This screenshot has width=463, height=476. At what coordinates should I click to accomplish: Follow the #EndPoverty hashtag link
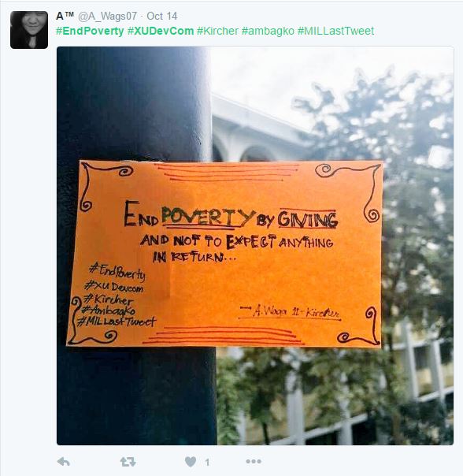pyautogui.click(x=90, y=31)
